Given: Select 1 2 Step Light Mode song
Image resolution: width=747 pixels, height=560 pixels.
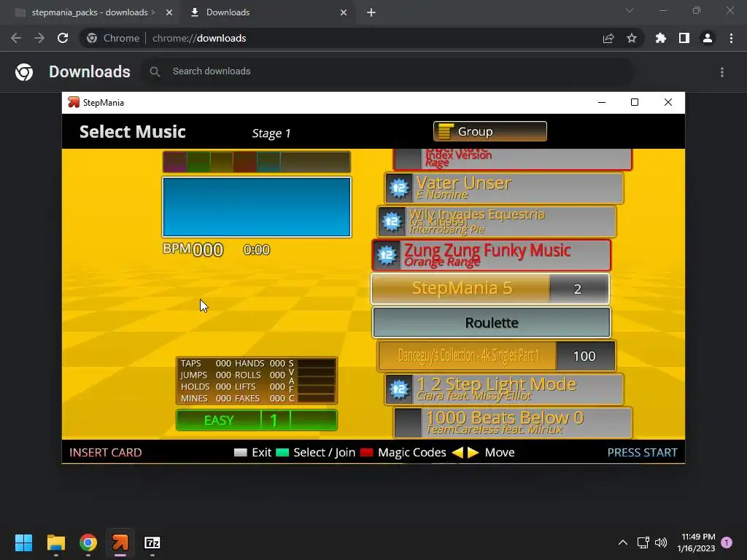Looking at the screenshot, I should 504,389.
